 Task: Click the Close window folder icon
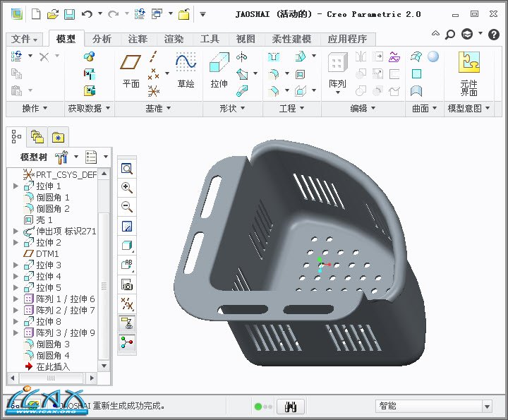tap(183, 14)
